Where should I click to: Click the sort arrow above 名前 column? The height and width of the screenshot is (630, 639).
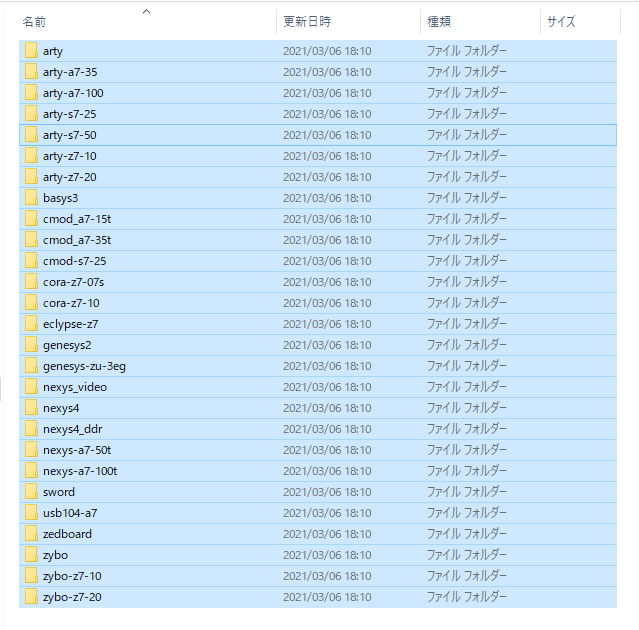coord(147,11)
